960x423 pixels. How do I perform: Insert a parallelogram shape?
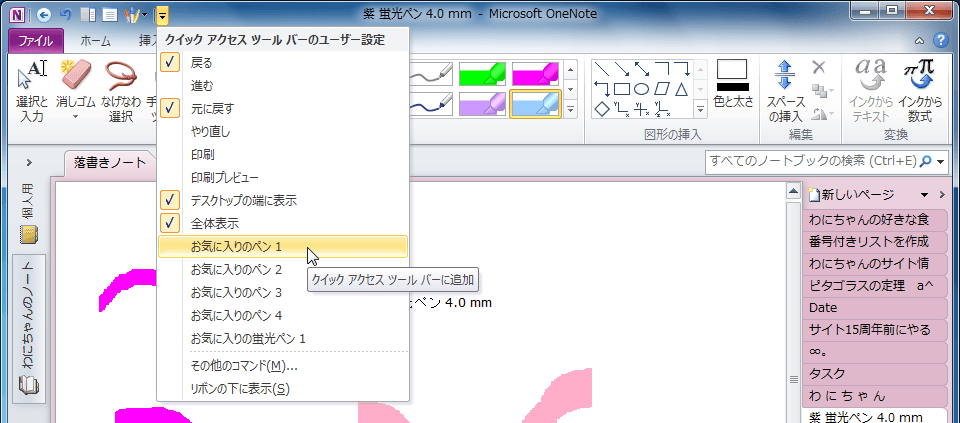[662, 89]
